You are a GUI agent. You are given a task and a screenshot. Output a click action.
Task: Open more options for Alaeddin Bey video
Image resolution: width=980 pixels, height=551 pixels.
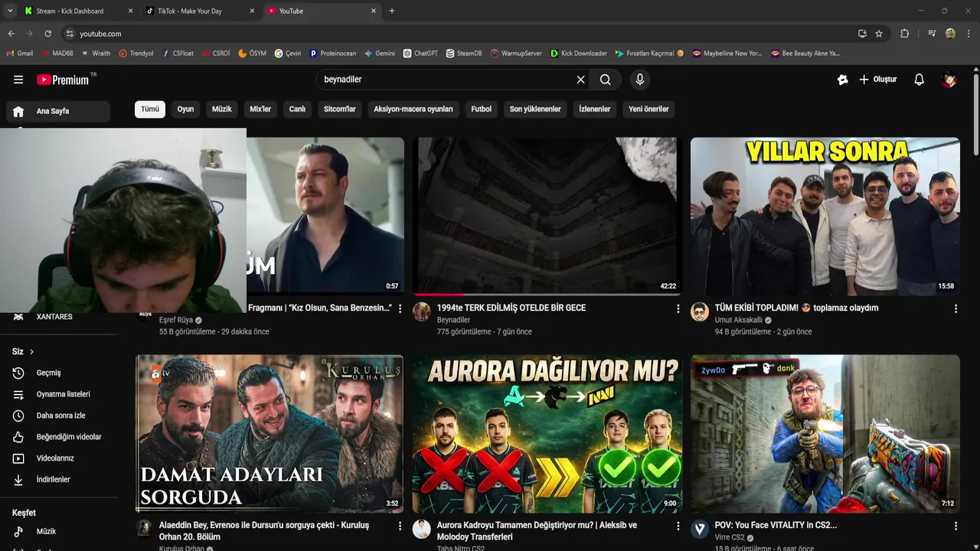pyautogui.click(x=400, y=527)
